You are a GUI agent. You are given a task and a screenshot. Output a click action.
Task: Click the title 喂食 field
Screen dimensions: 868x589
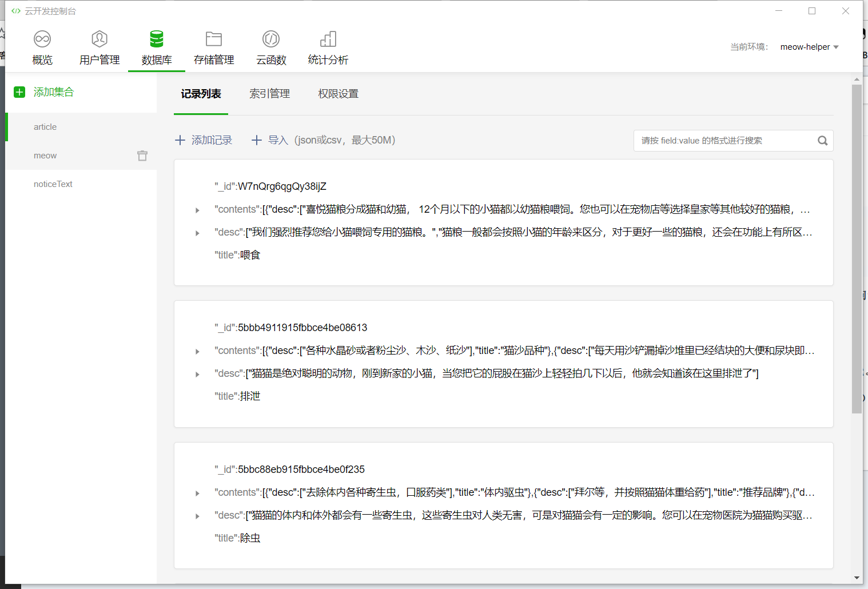pyautogui.click(x=237, y=255)
